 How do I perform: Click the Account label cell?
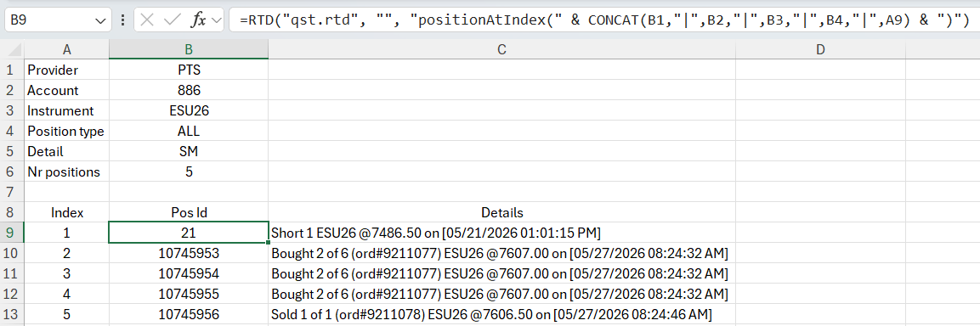pyautogui.click(x=67, y=90)
